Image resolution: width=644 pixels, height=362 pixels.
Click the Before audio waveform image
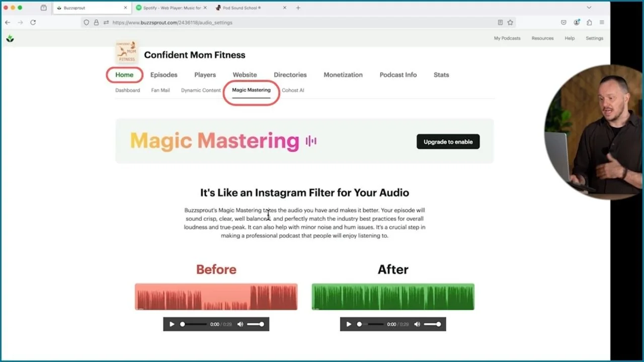coord(216,297)
